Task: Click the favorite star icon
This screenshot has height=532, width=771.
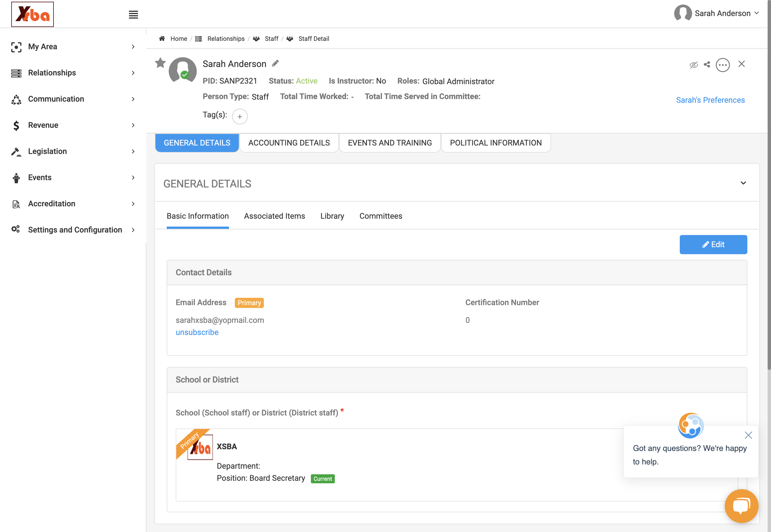Action: coord(161,63)
